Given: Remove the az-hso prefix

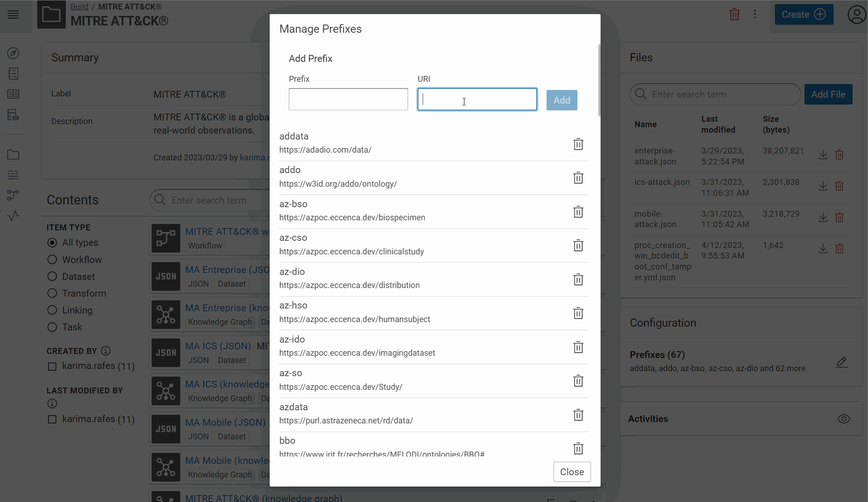Looking at the screenshot, I should pyautogui.click(x=578, y=313).
